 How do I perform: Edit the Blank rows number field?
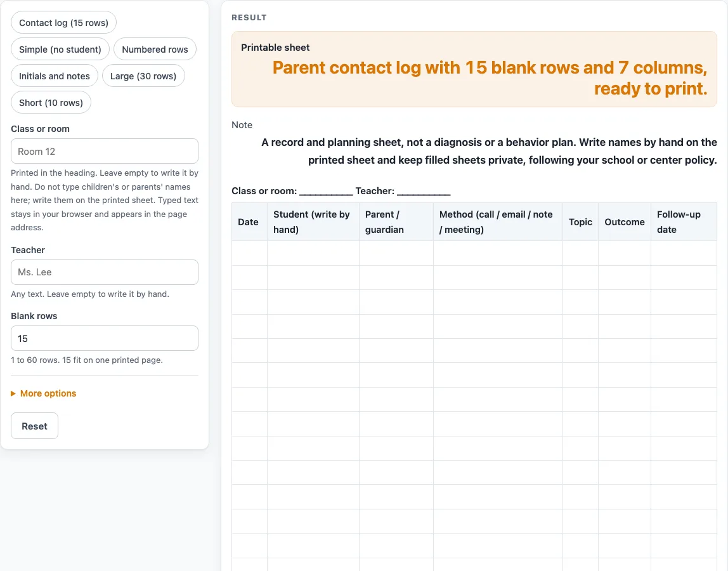tap(105, 338)
